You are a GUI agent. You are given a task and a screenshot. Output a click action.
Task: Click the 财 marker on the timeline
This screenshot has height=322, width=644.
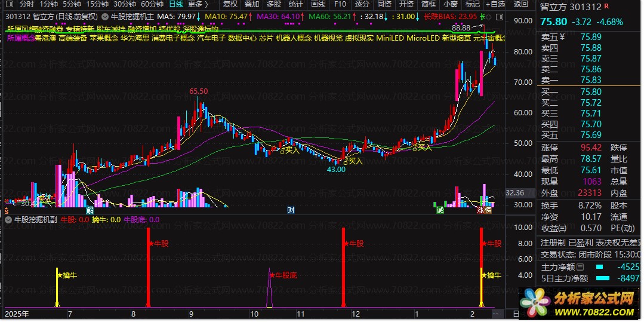pos(291,210)
